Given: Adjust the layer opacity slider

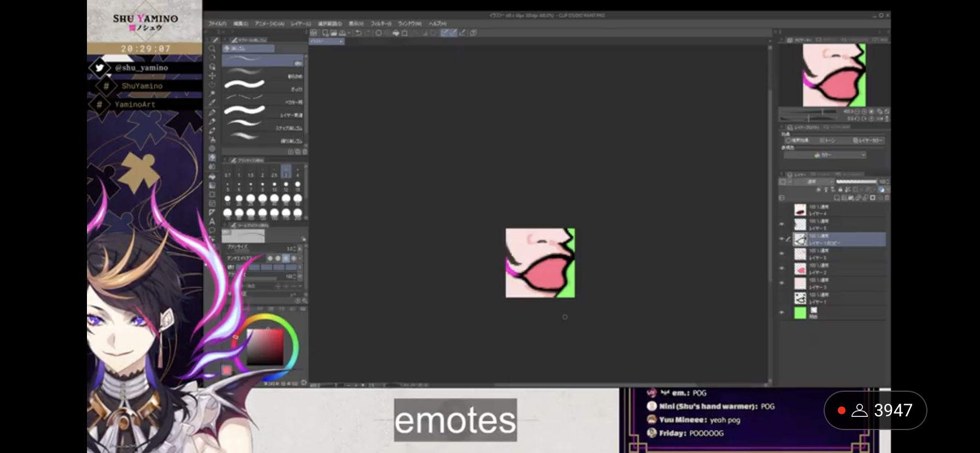Looking at the screenshot, I should [x=856, y=182].
